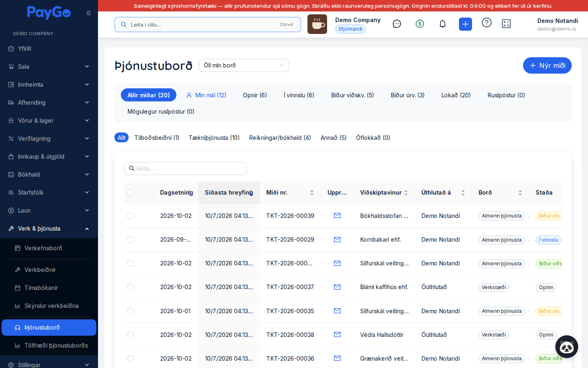Select Allir miðar (20) filter
The width and height of the screenshot is (588, 368).
coord(149,95)
